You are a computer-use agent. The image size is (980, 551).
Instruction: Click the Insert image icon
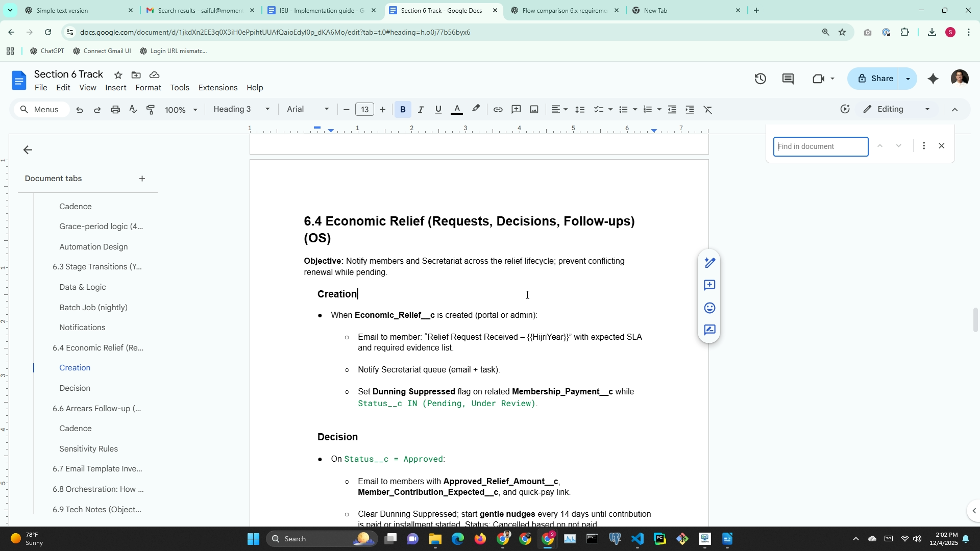[534, 110]
